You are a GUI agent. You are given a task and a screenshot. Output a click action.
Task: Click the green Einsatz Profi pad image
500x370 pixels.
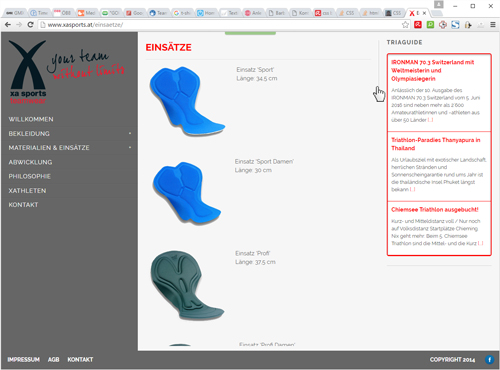[187, 285]
